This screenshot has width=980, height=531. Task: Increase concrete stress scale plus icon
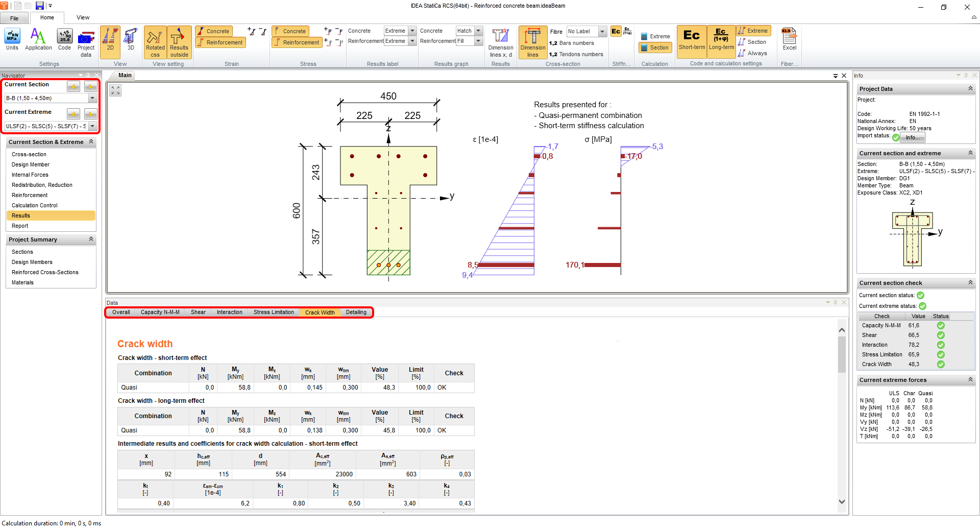tap(328, 31)
